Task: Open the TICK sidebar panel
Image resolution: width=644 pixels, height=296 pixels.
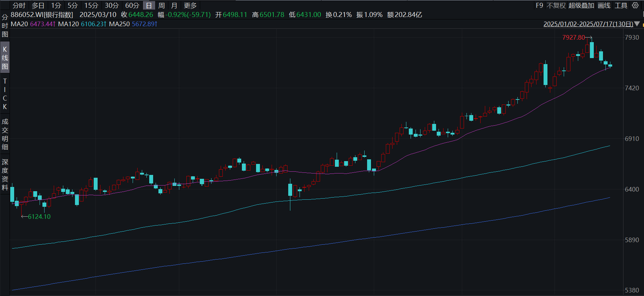Action: 5,94
